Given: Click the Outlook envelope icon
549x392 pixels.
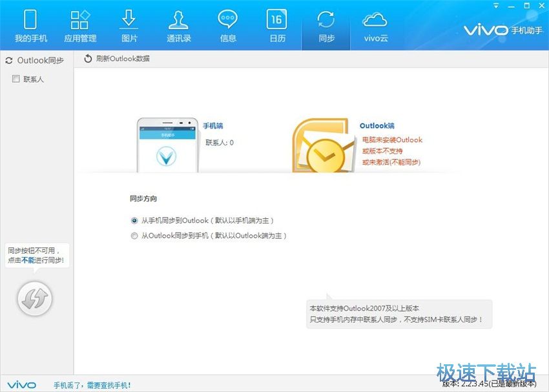Looking at the screenshot, I should tap(324, 145).
